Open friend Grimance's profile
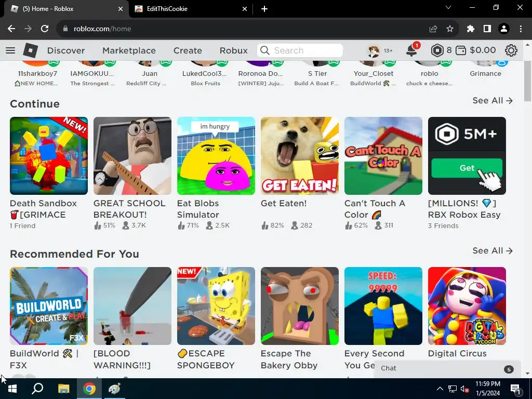 [x=485, y=73]
